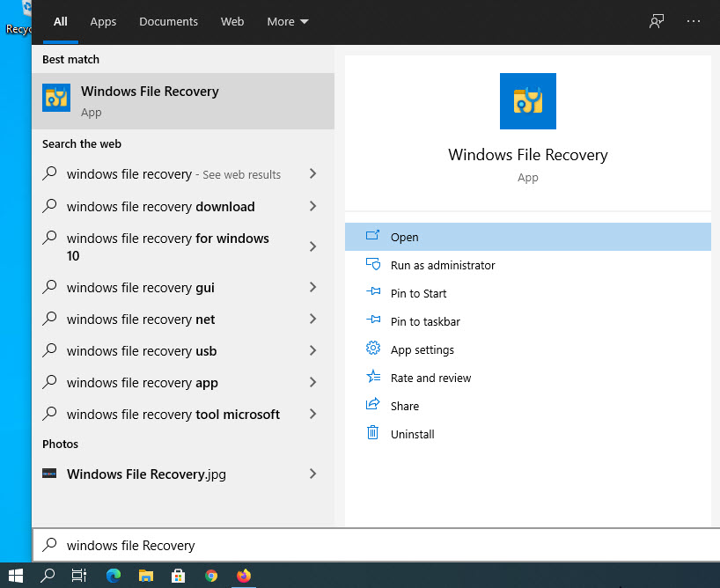This screenshot has height=588, width=720.
Task: Open the Windows File Recovery.jpg photo result
Action: point(146,474)
